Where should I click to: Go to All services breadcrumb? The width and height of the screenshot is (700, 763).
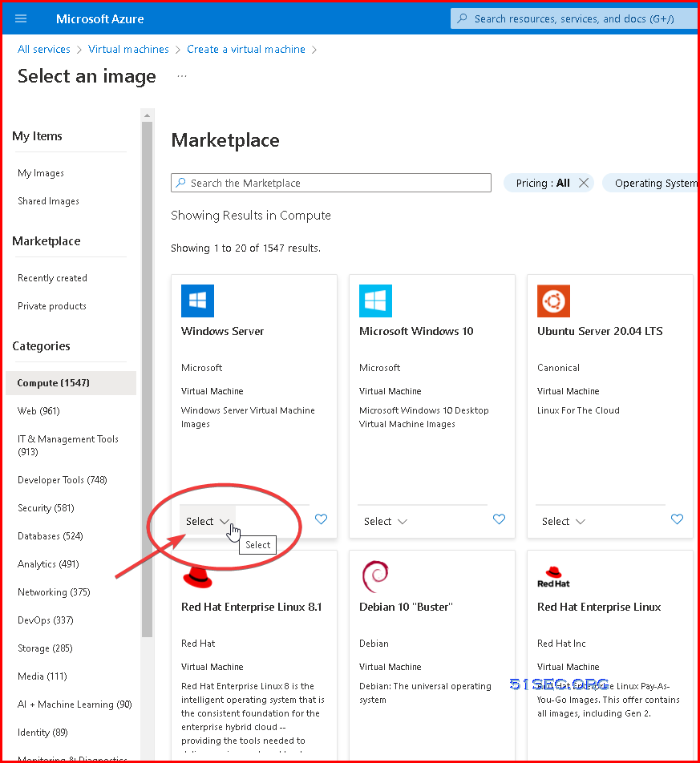[44, 49]
